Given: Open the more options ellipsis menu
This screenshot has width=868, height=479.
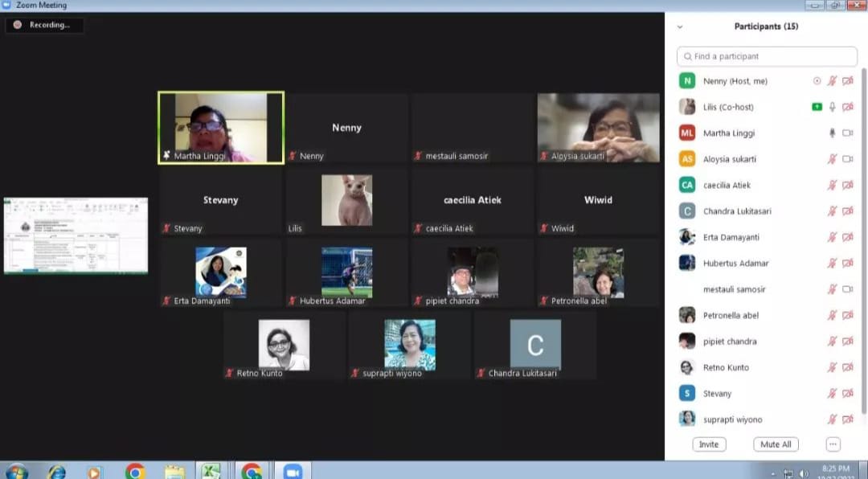Looking at the screenshot, I should (833, 444).
